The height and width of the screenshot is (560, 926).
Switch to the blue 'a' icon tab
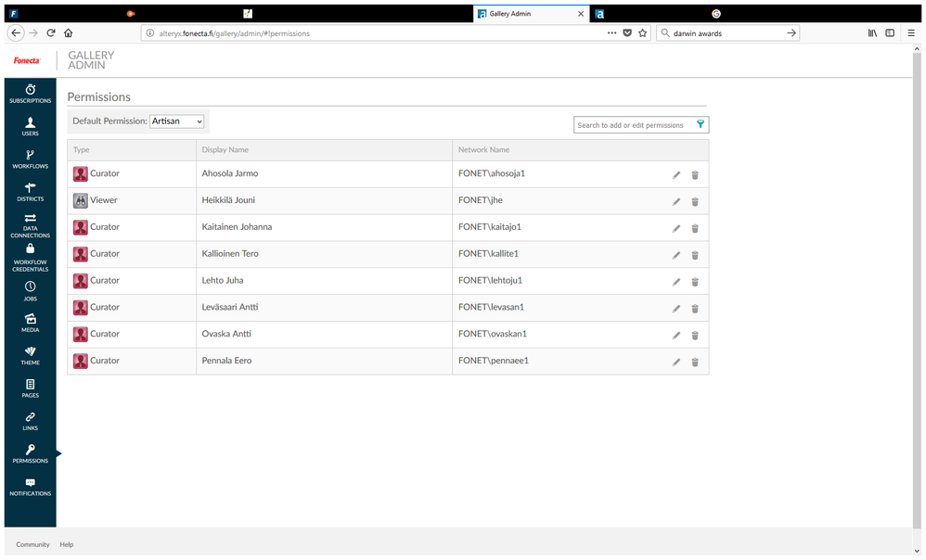[599, 14]
